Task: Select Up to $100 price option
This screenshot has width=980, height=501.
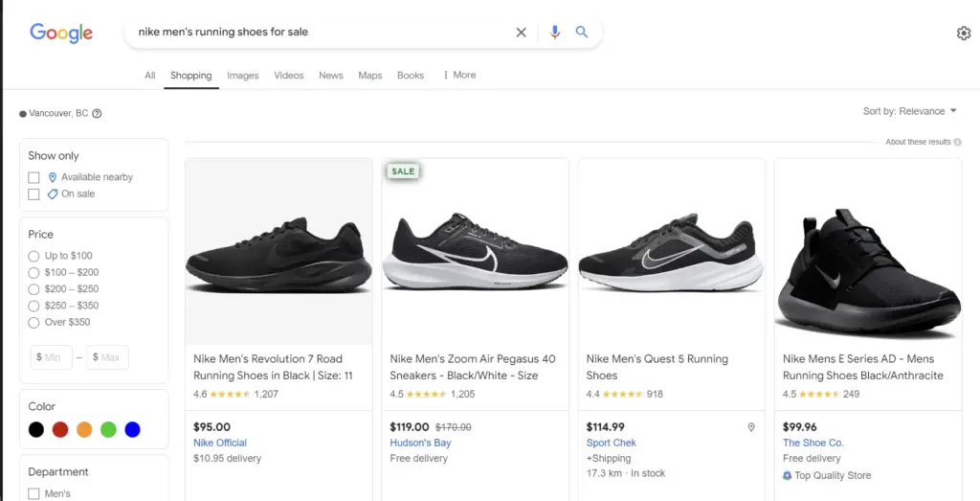Action: 33,256
